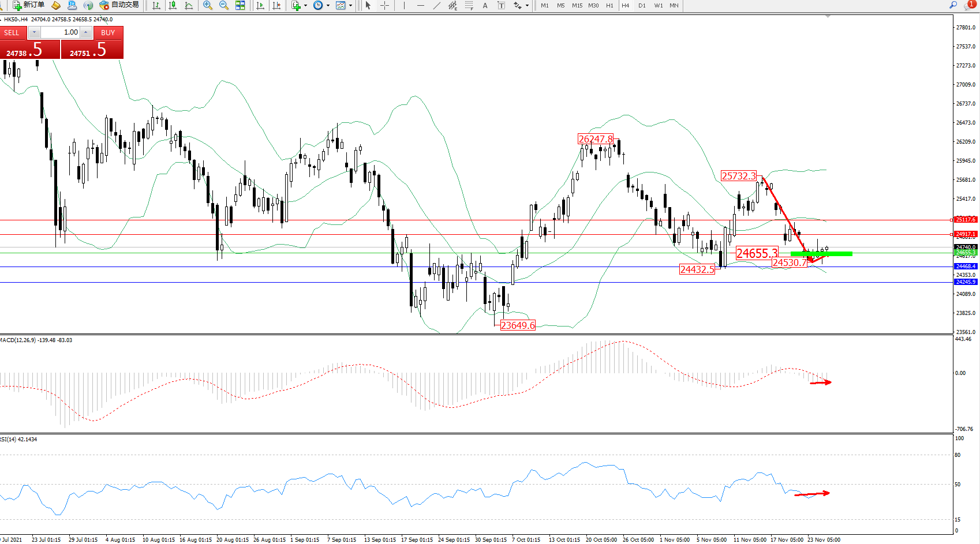
Task: Toggle chart auto scroll to latest bar
Action: [x=260, y=5]
